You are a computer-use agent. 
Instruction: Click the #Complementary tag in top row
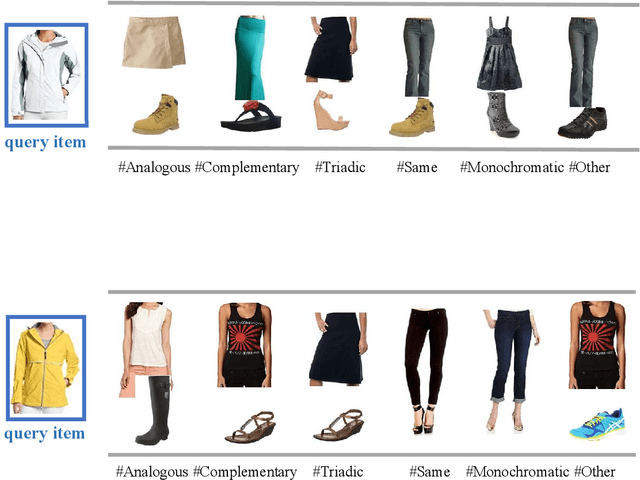[247, 168]
